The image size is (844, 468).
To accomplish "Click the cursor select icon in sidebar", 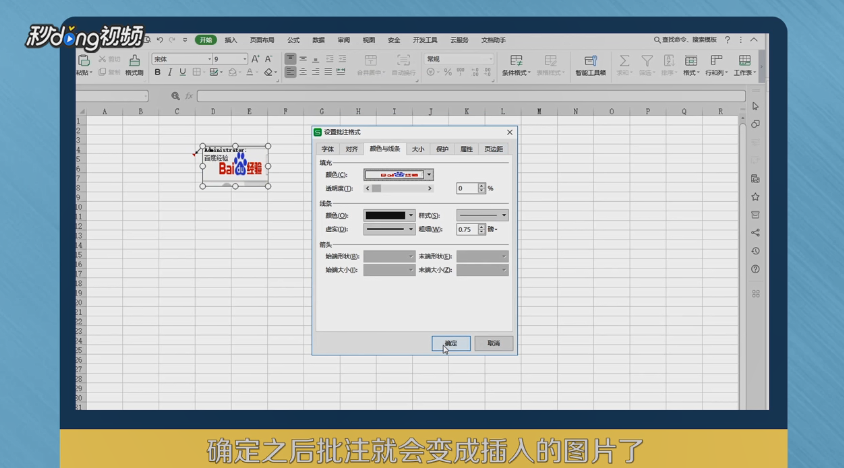I will tap(755, 106).
